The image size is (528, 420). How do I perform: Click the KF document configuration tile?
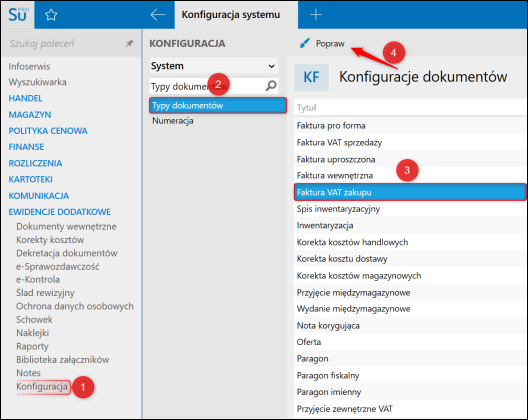[311, 77]
